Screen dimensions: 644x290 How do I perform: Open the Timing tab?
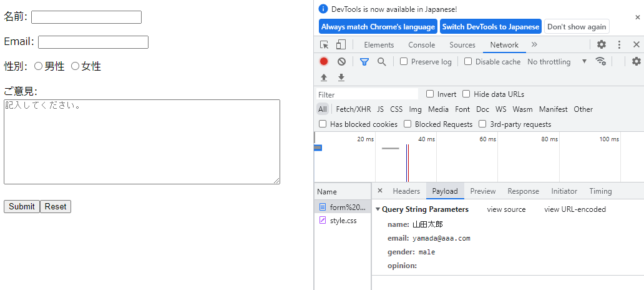[600, 191]
